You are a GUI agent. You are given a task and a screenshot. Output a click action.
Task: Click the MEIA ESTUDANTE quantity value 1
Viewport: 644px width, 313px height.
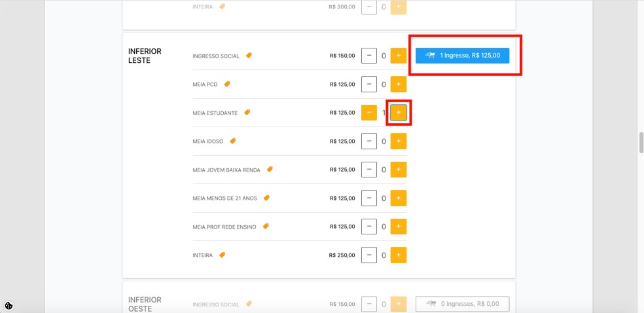pos(384,113)
